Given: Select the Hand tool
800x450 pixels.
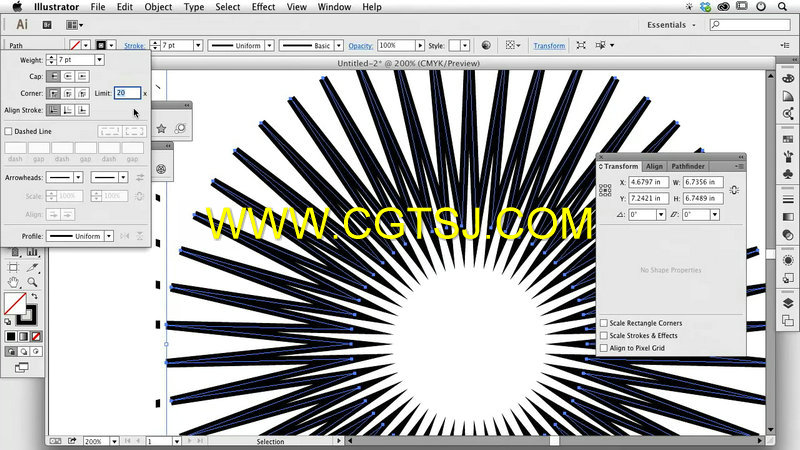Looking at the screenshot, I should tap(13, 282).
